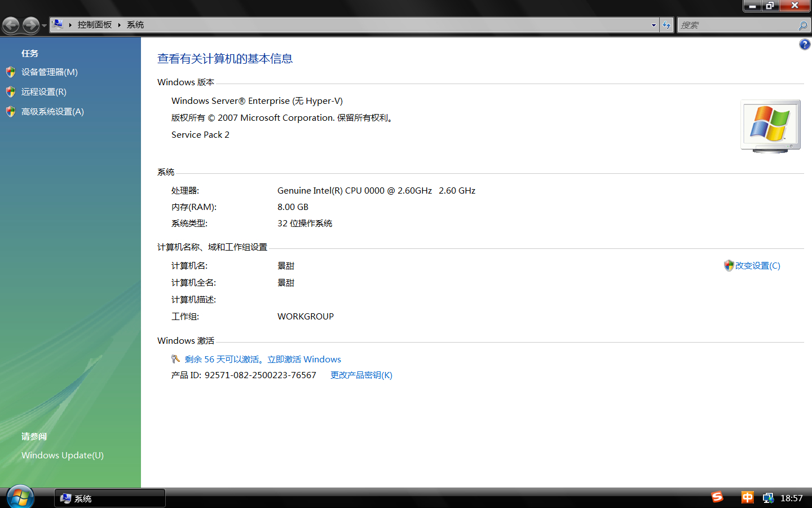
Task: Click the 改变设置(C) link
Action: click(x=758, y=266)
